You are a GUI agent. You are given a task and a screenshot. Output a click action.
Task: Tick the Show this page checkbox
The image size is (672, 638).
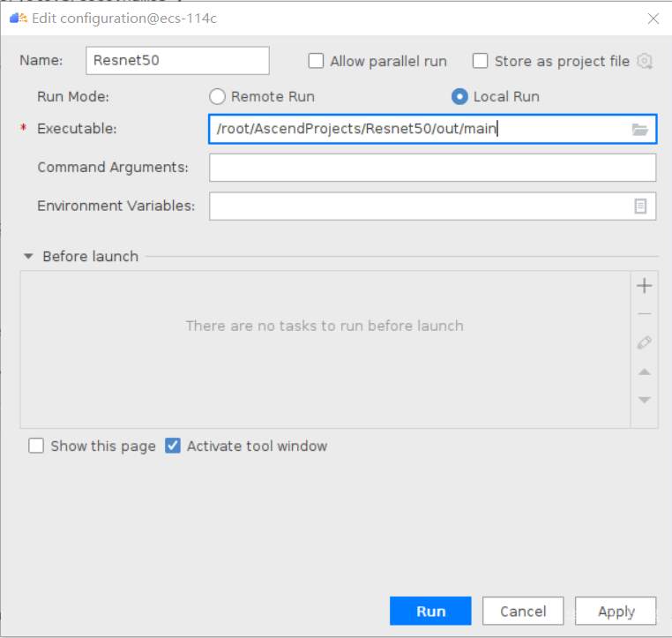(x=36, y=446)
